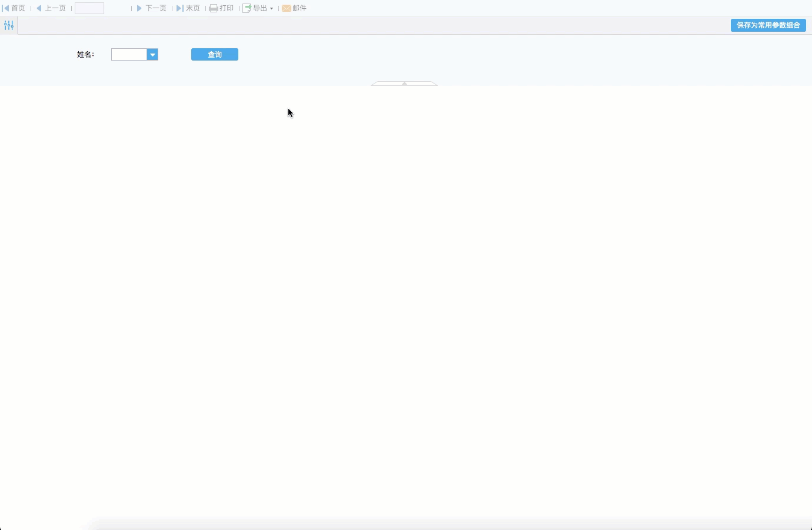This screenshot has height=530, width=812.
Task: Click the print (打印) icon
Action: click(214, 8)
